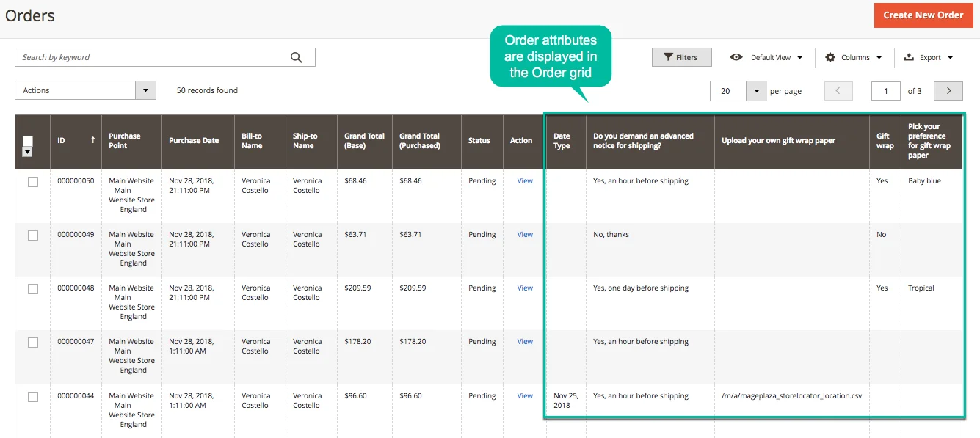This screenshot has width=980, height=438.
Task: Click the per page value field showing 20
Action: [x=728, y=91]
